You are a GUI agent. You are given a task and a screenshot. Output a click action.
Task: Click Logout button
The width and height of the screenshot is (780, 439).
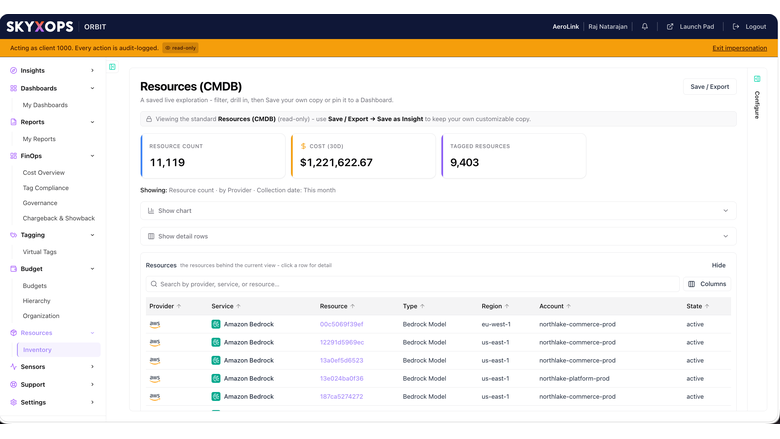pos(749,27)
